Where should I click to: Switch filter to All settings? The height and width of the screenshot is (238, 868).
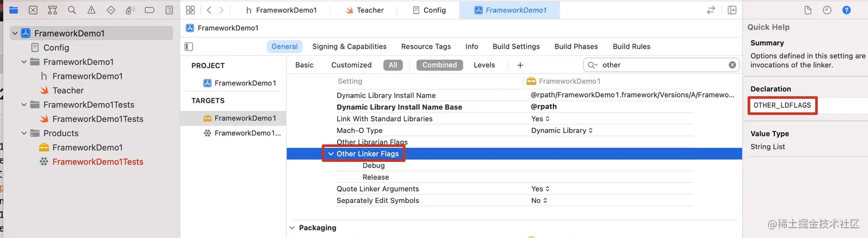(393, 65)
